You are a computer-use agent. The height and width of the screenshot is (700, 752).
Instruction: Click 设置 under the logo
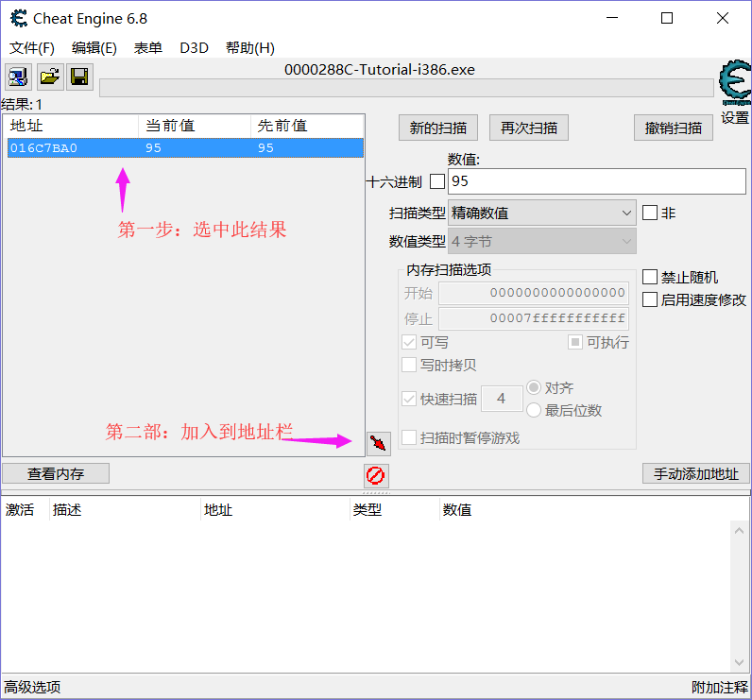tap(735, 117)
